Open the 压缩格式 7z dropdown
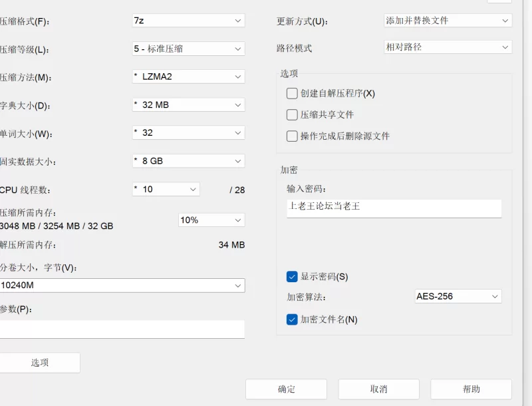 point(188,21)
